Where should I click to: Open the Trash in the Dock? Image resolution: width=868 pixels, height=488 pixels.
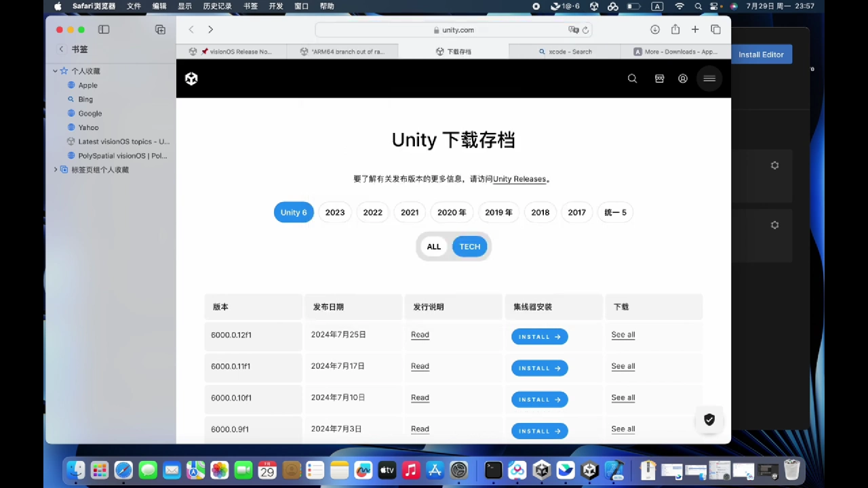[x=791, y=470]
